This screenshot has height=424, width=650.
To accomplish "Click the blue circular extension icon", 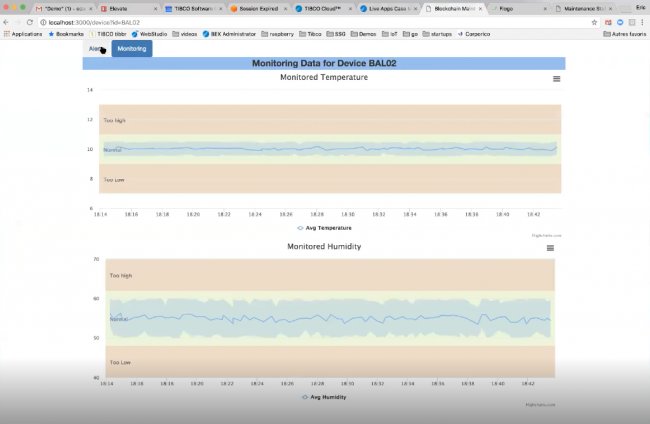I will coord(620,22).
